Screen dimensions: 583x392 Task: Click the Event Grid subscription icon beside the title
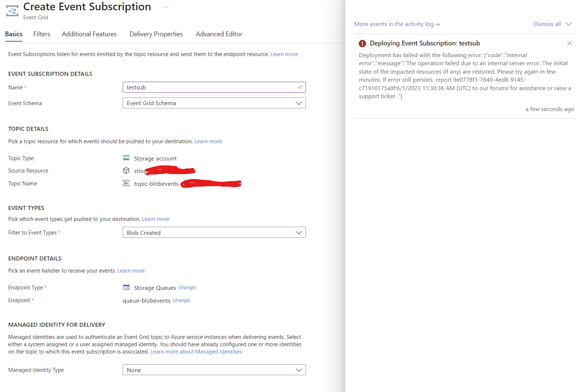pyautogui.click(x=12, y=11)
